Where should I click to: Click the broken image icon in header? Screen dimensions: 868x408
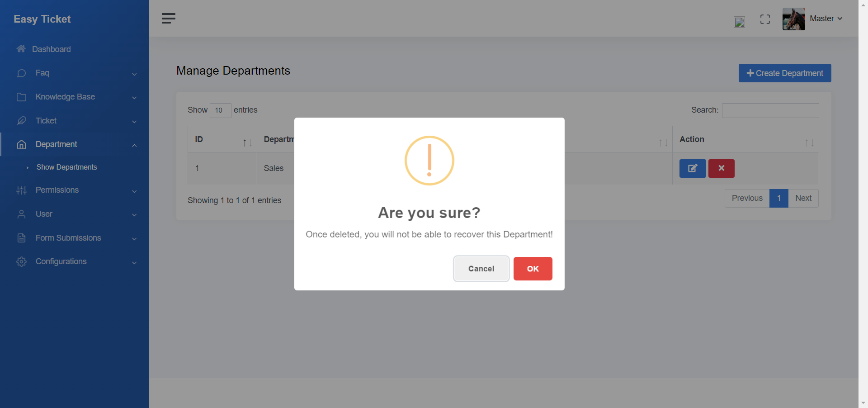pos(739,22)
